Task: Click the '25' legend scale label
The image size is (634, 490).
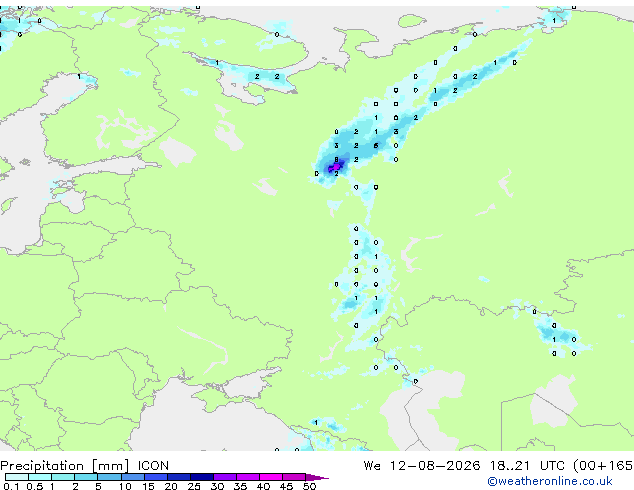Action: tap(194, 486)
